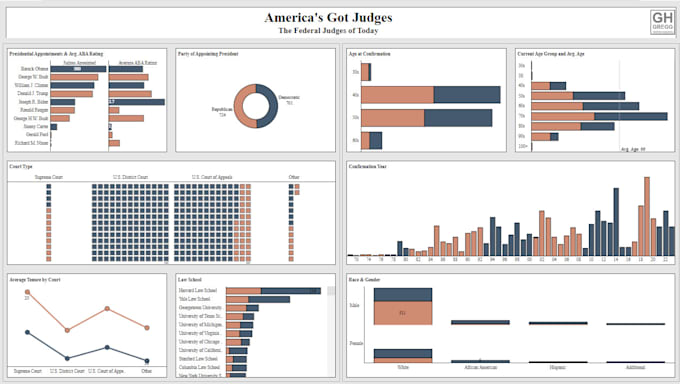Select the 40s age at confirmation bar

tap(431, 95)
